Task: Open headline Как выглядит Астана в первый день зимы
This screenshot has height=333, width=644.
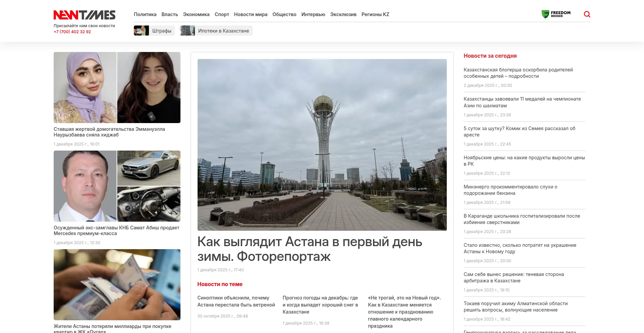Action: 309,249
